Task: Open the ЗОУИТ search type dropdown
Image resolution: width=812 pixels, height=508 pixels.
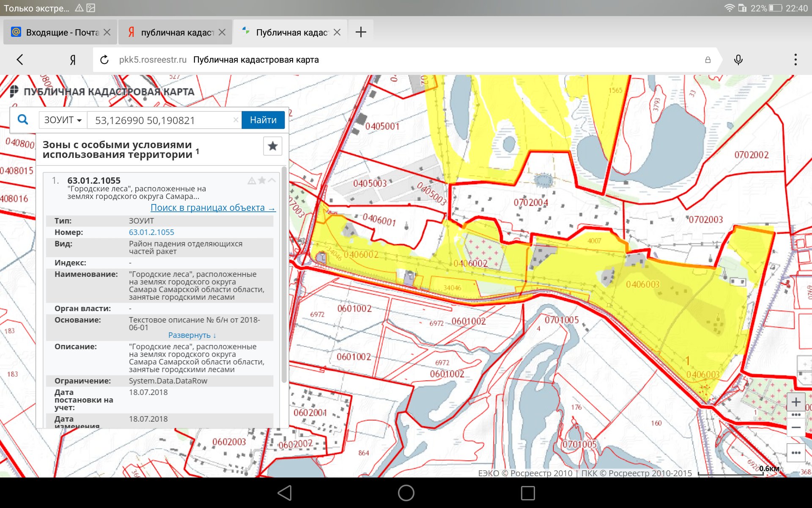Action: point(63,120)
